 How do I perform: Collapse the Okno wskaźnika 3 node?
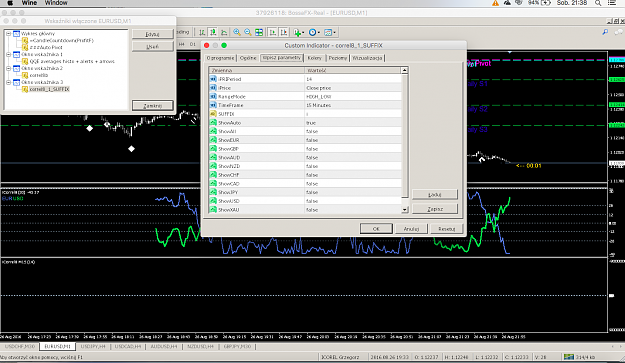8,82
